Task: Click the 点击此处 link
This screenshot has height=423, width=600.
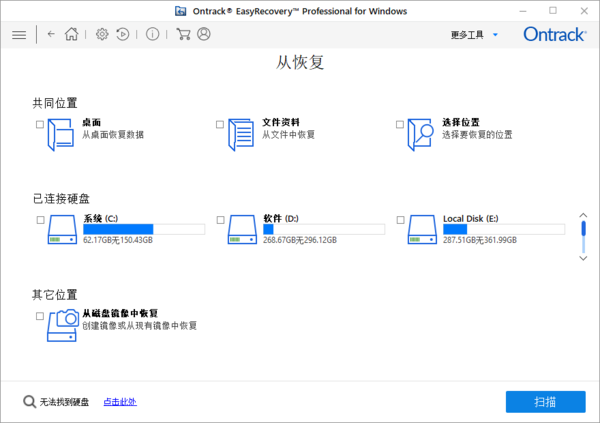Action: tap(119, 402)
